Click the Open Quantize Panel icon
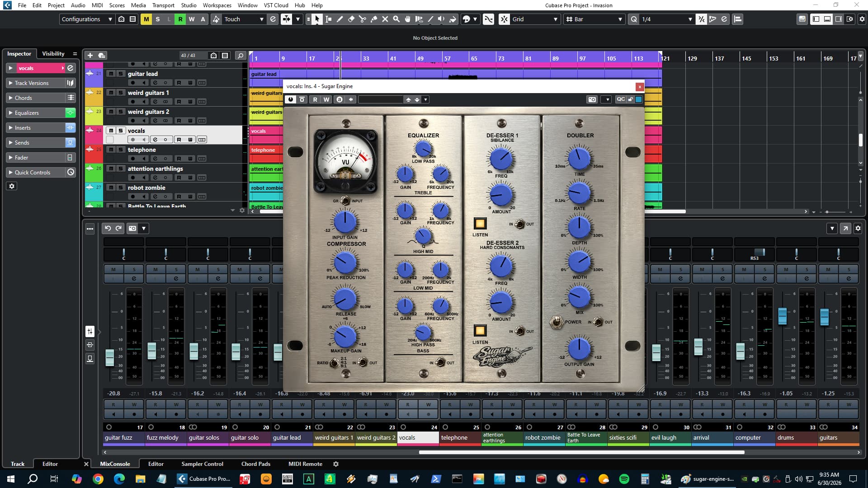 [724, 19]
